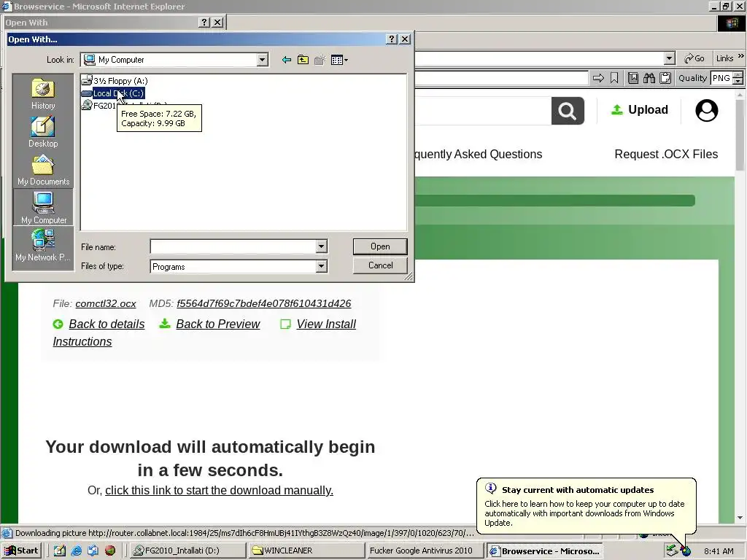
Task: Expand the Look in combo box
Action: coord(262,60)
